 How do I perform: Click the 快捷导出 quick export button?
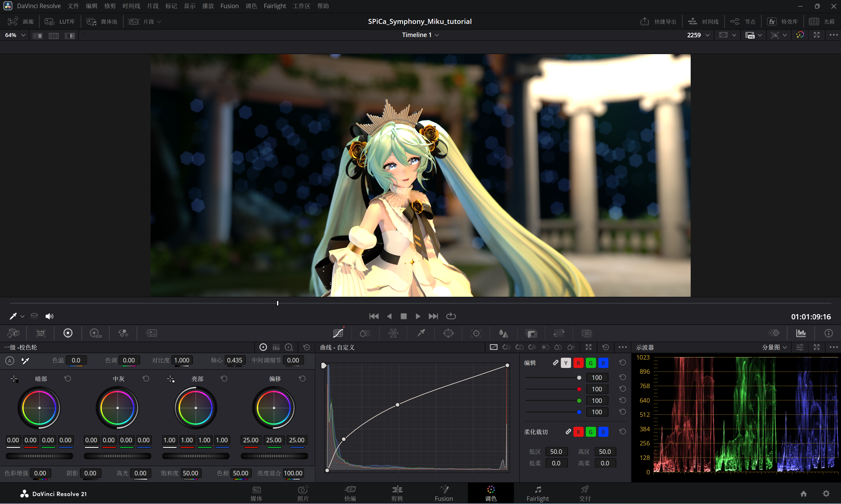pos(658,21)
